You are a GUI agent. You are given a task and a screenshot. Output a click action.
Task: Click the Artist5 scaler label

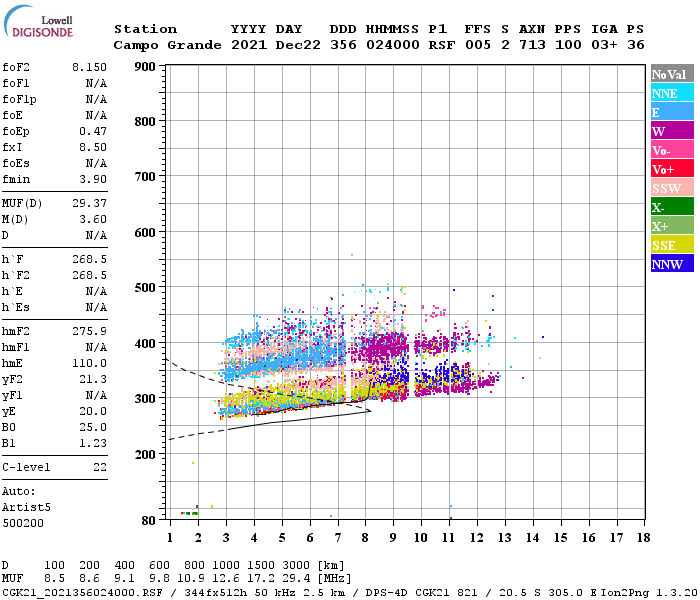click(26, 508)
